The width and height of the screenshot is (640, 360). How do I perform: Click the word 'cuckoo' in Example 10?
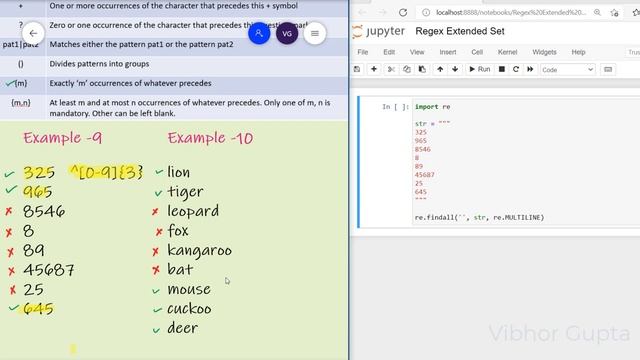189,309
